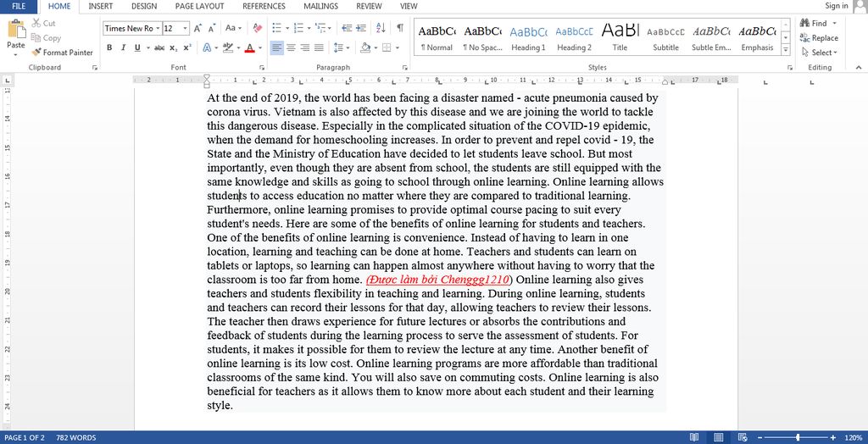The image size is (868, 444).
Task: Insert a numbered list
Action: tap(298, 28)
